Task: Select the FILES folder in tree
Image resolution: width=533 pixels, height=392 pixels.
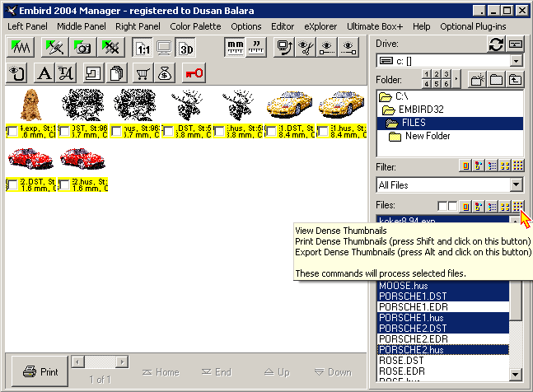Action: (x=450, y=123)
